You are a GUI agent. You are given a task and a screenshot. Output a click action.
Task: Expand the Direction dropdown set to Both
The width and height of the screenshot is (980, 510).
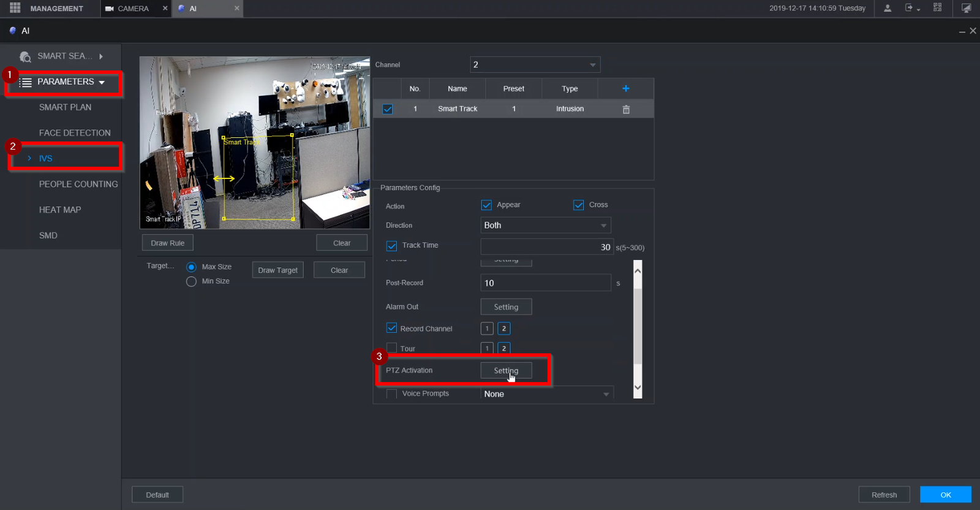click(545, 226)
